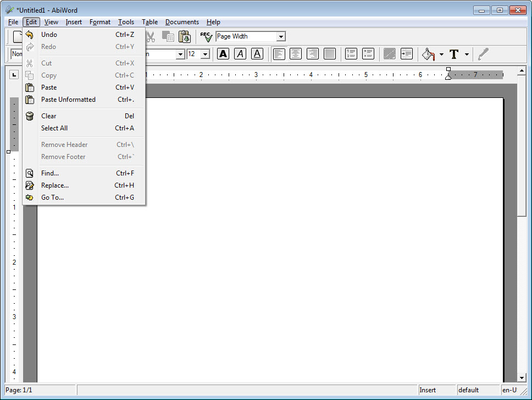Click the paint bucket highlight color icon

tap(428, 54)
